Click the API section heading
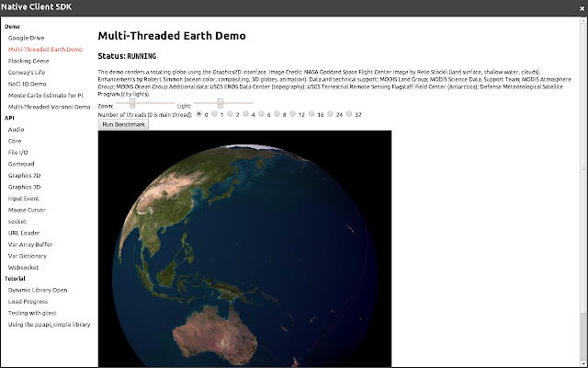Image resolution: width=588 pixels, height=368 pixels. (9, 118)
